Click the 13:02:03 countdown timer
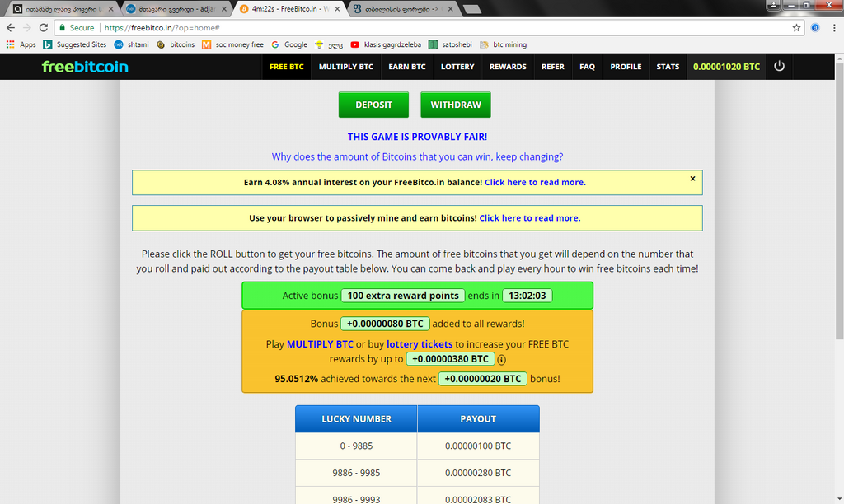The width and height of the screenshot is (844, 504). point(527,296)
